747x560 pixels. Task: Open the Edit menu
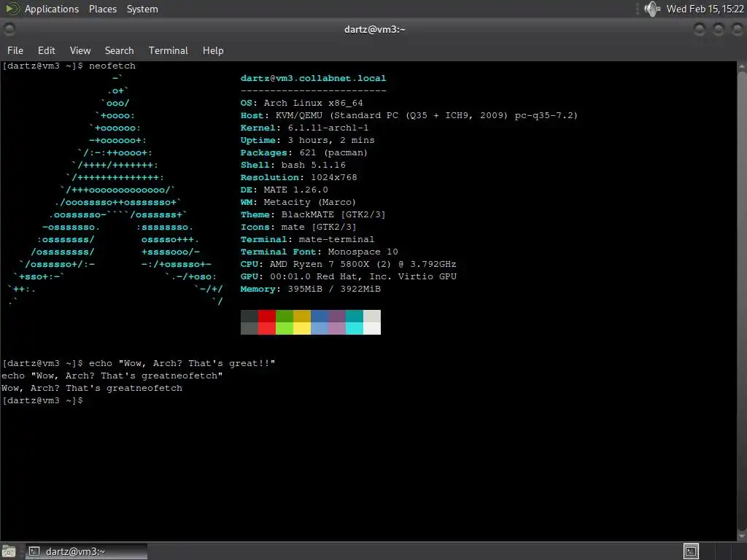pos(46,50)
